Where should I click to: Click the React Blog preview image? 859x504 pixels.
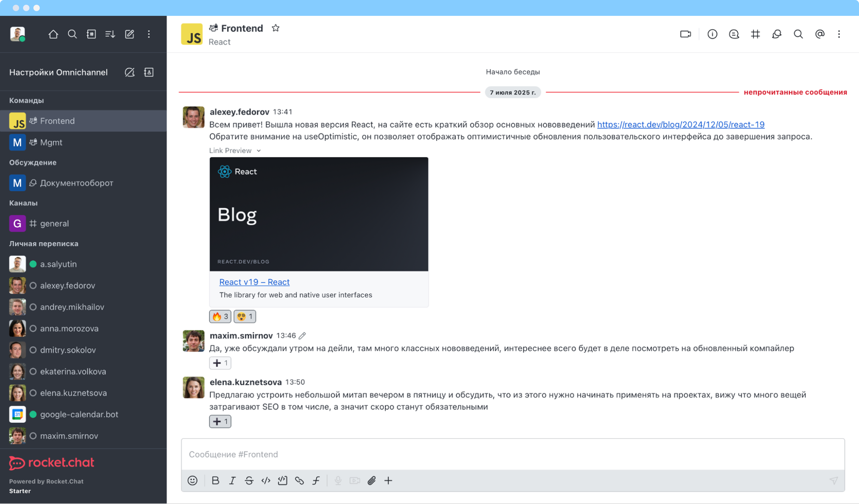point(319,214)
